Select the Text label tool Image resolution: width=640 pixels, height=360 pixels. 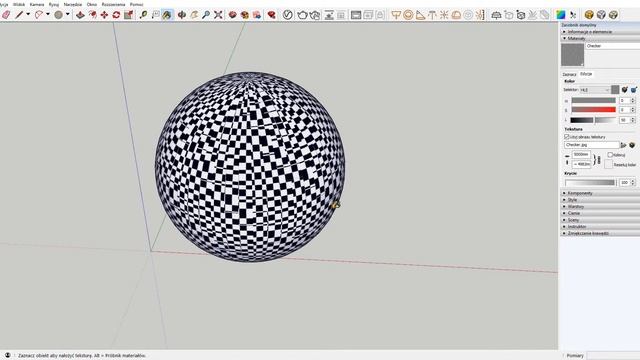tap(156, 15)
